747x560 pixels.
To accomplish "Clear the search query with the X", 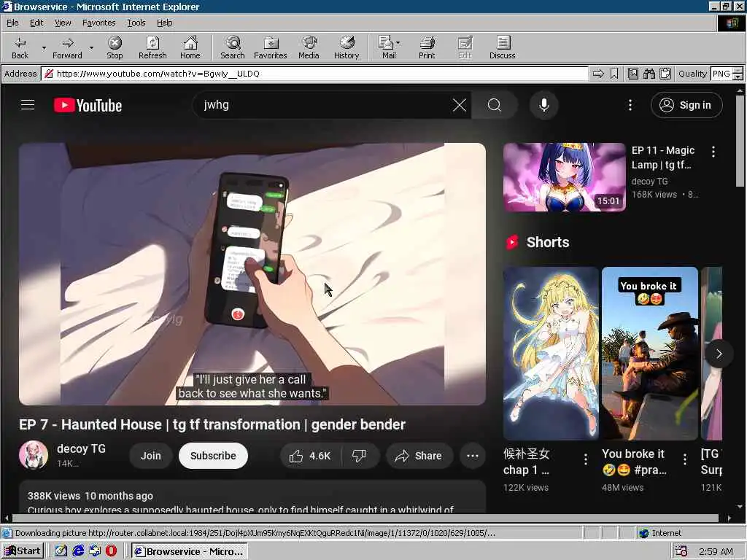I will [x=460, y=105].
